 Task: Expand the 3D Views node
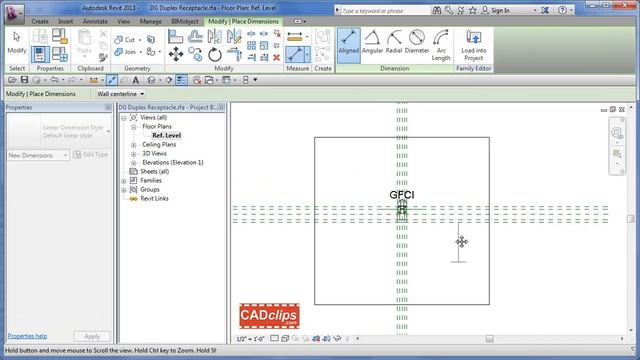pyautogui.click(x=133, y=154)
